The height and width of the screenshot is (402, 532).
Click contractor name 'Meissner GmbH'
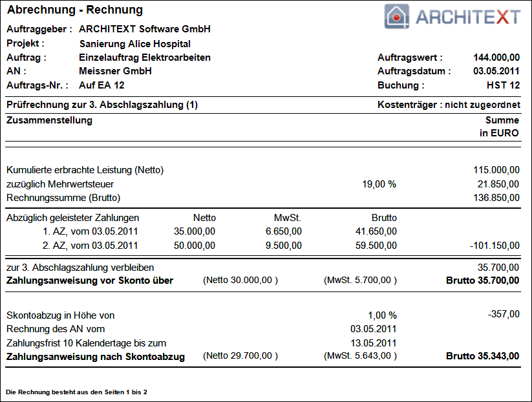pyautogui.click(x=115, y=71)
